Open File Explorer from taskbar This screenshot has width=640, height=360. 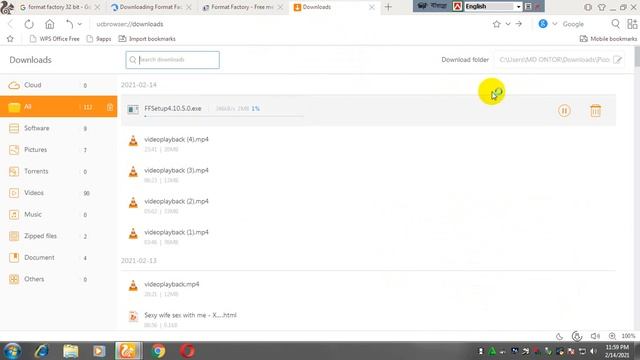(71, 351)
